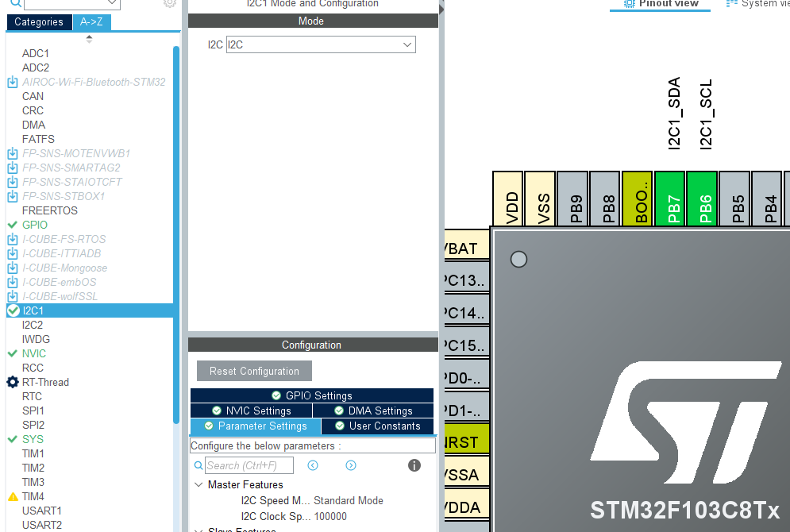The width and height of the screenshot is (790, 532).
Task: Open the gear settings icon above peripheral list
Action: point(170,3)
